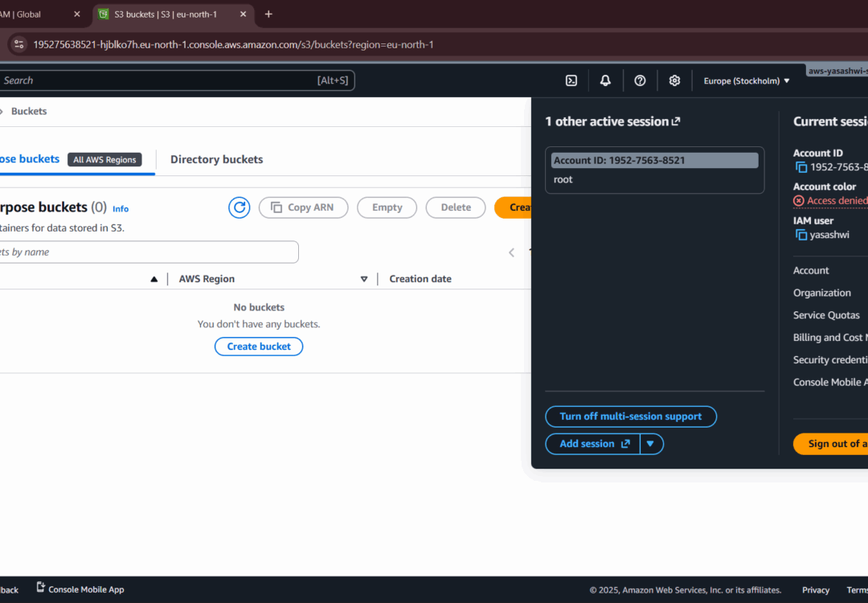Image resolution: width=868 pixels, height=603 pixels.
Task: Open the console settings gear
Action: (674, 80)
